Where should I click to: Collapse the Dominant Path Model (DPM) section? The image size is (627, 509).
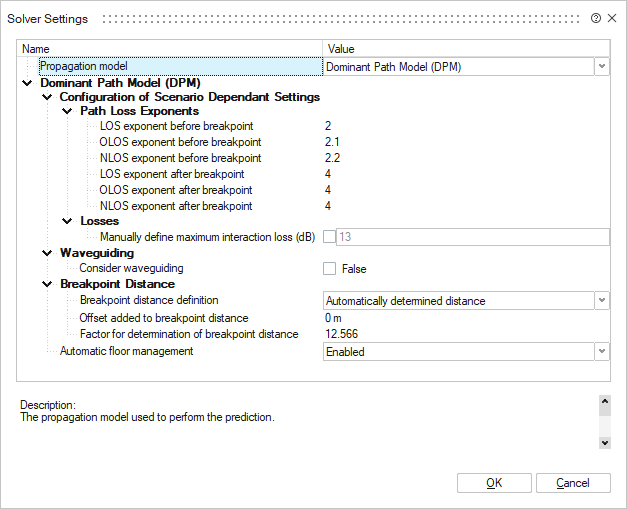[x=27, y=83]
